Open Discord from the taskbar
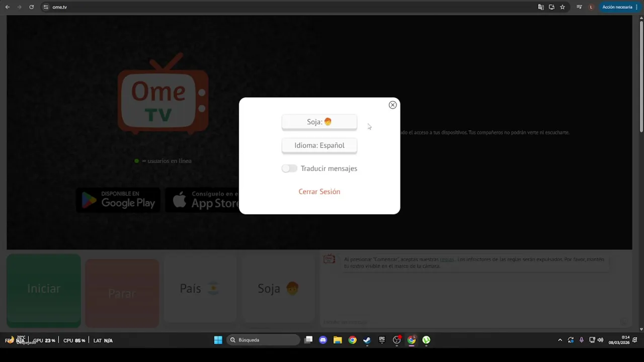 323,340
